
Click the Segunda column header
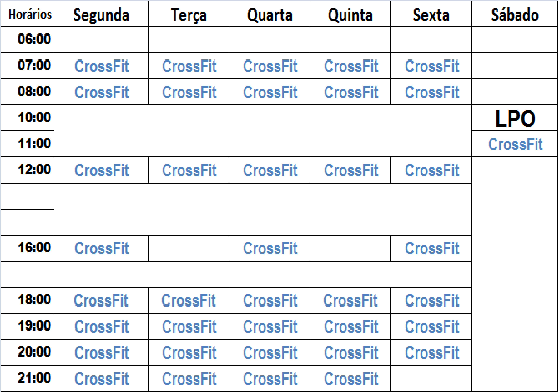point(101,15)
